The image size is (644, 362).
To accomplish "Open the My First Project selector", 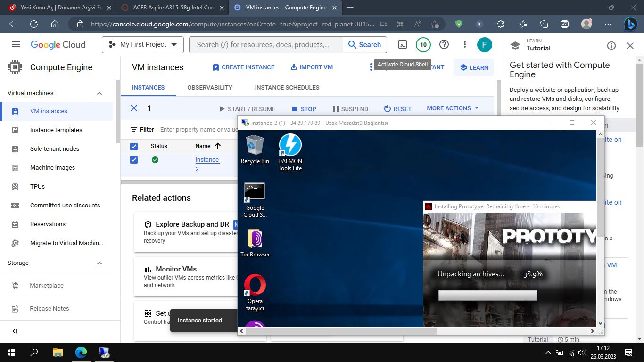I will tap(143, 45).
